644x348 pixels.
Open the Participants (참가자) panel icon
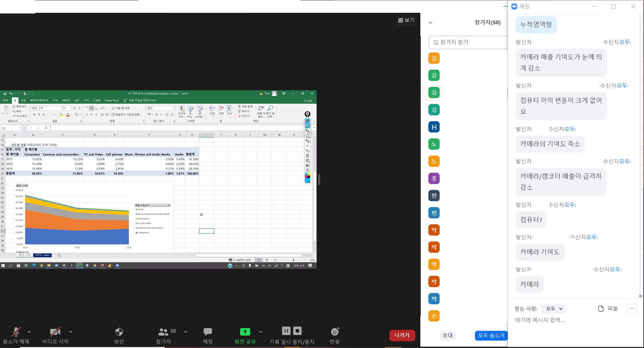pyautogui.click(x=163, y=332)
